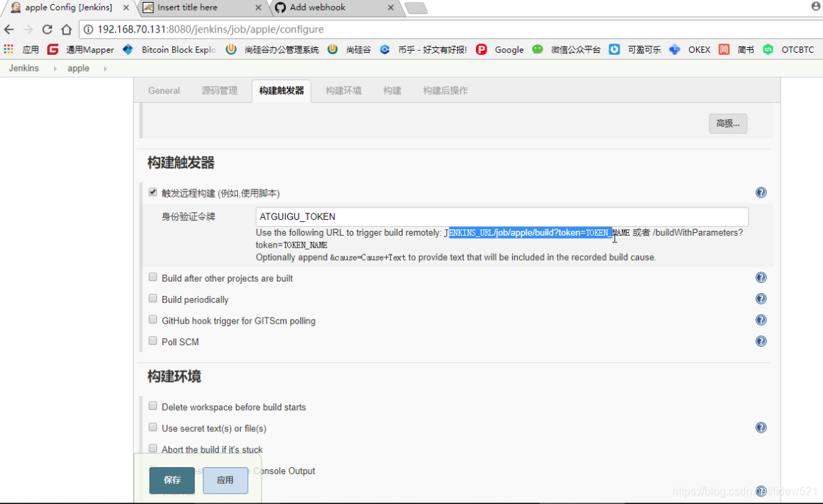Enable Build after other projects are built
This screenshot has height=504, width=823.
pyautogui.click(x=153, y=277)
